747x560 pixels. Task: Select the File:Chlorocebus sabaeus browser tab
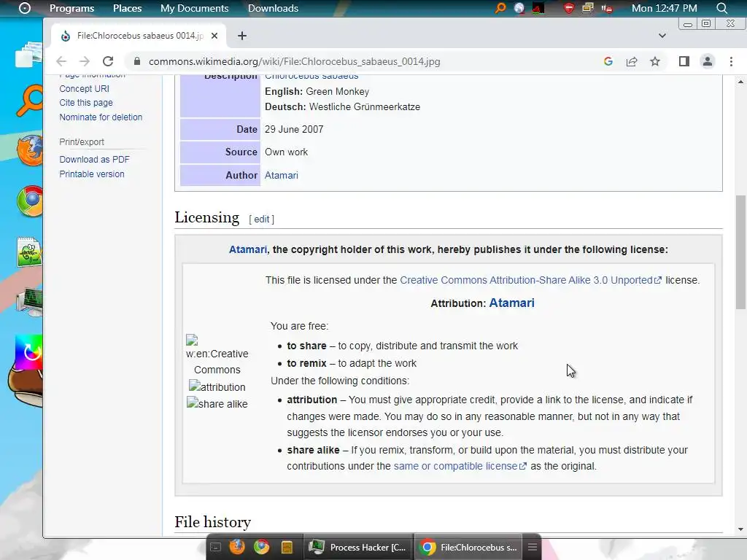click(x=139, y=36)
